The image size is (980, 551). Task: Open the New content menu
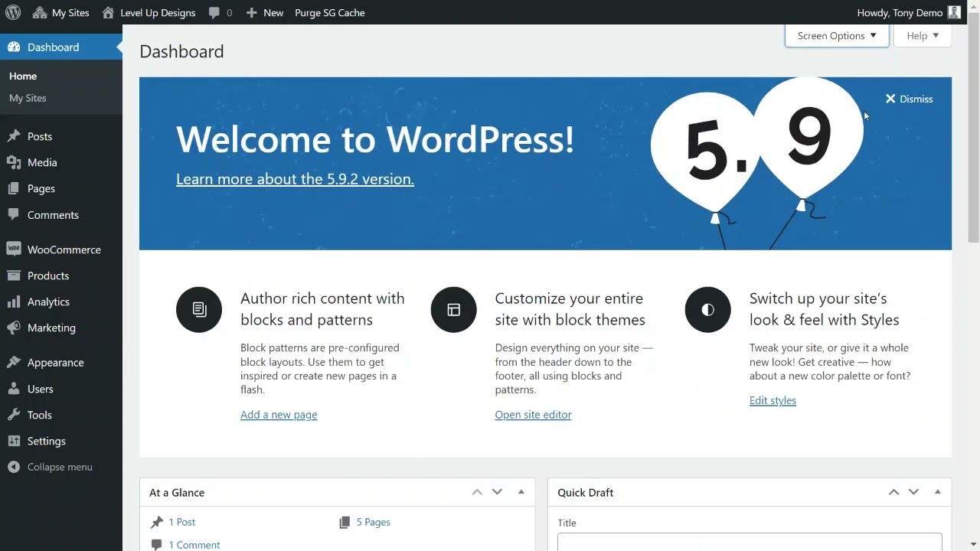tap(265, 12)
